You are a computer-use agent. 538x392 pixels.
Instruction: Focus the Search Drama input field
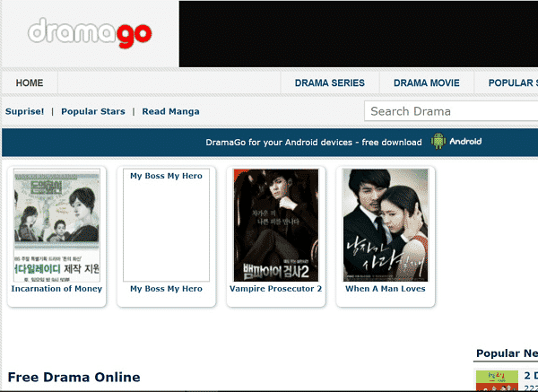[451, 111]
